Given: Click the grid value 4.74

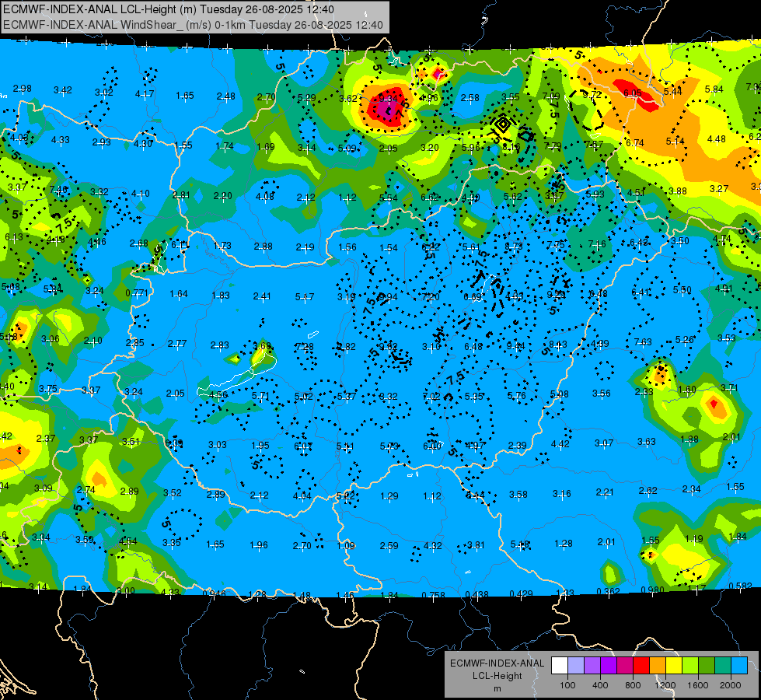Looking at the screenshot, I should (x=721, y=239).
